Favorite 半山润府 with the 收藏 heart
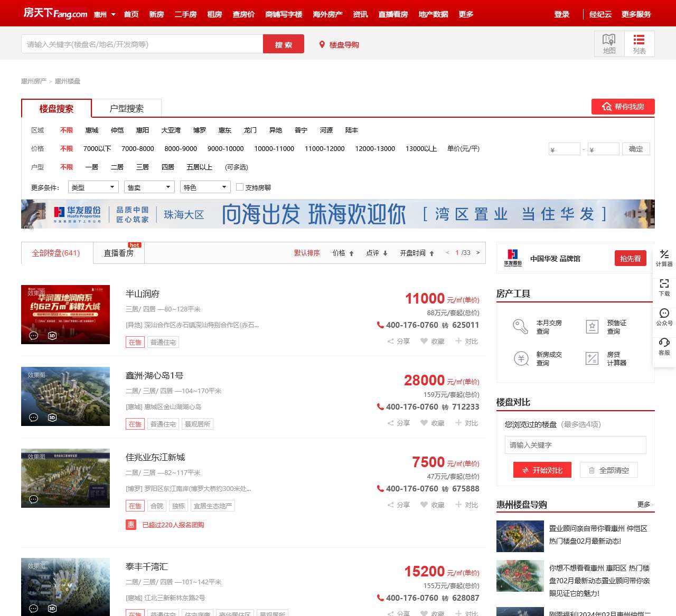 coord(432,341)
